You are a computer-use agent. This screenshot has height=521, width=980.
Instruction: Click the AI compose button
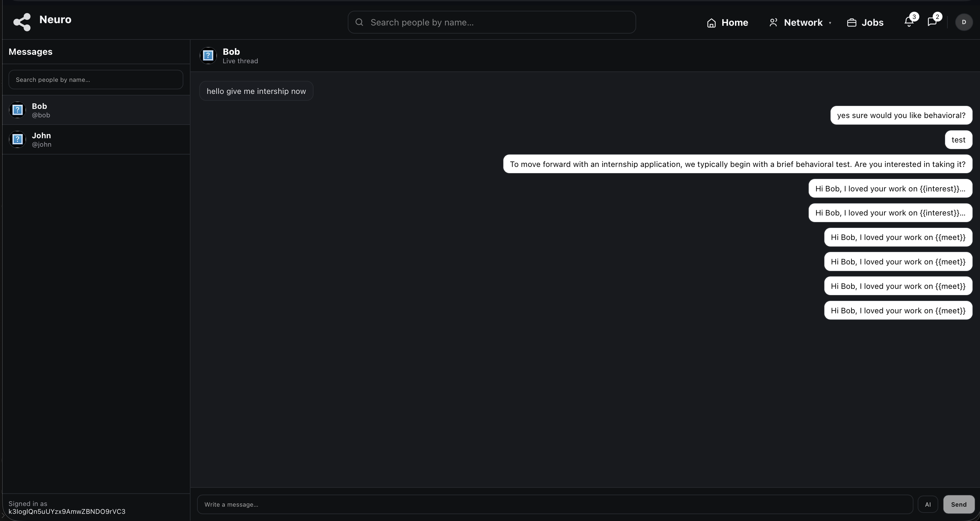tap(927, 504)
